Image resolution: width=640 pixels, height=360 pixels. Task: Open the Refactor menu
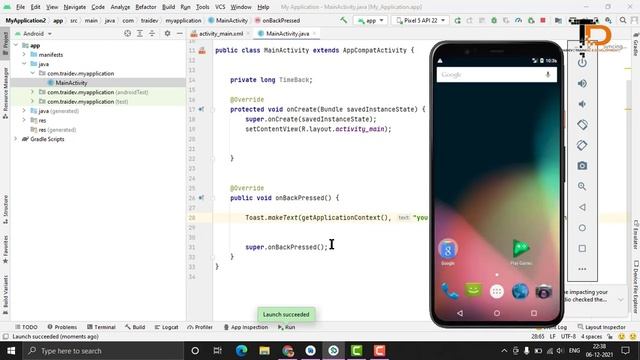pos(146,7)
